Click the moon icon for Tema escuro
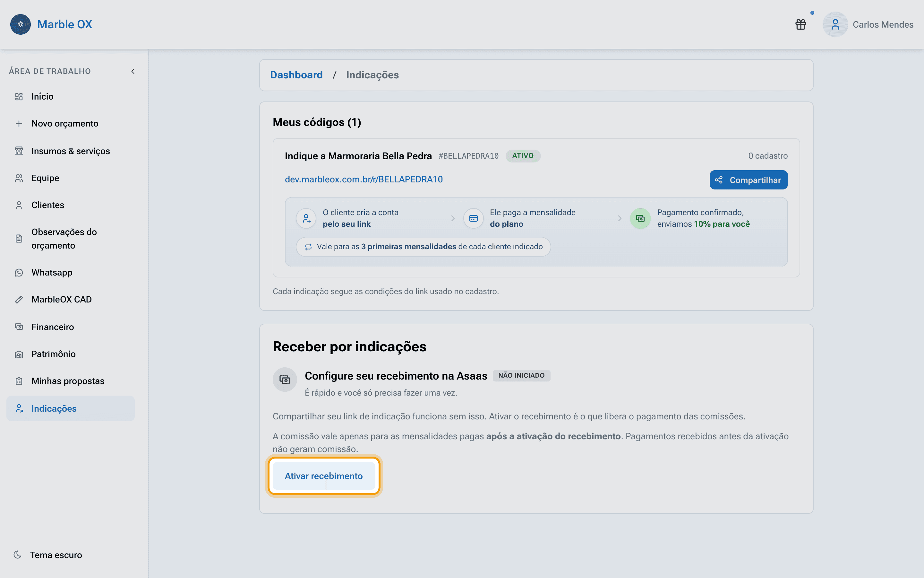This screenshot has height=578, width=924. (18, 555)
